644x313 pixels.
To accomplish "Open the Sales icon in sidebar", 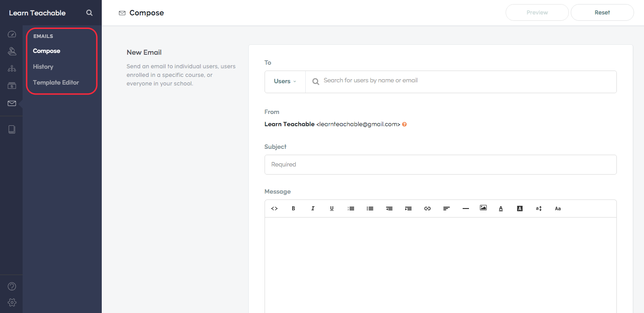I will [x=12, y=85].
